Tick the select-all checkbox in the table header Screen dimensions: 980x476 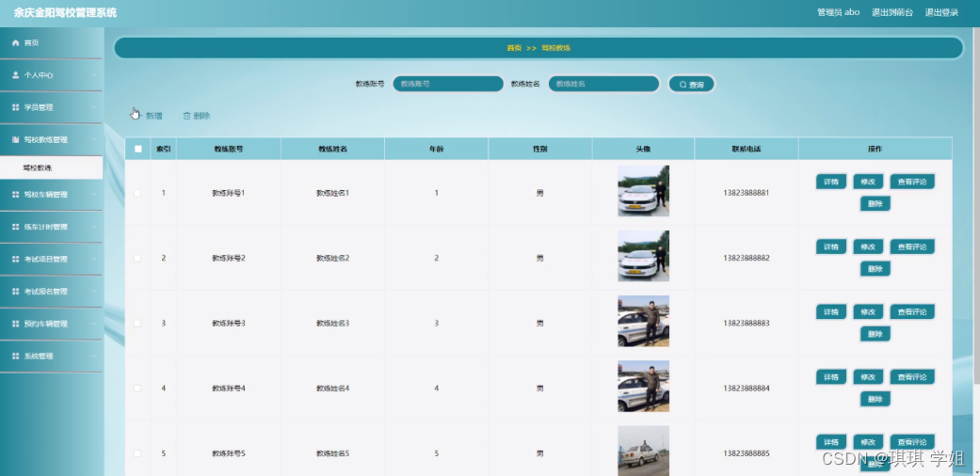click(138, 149)
